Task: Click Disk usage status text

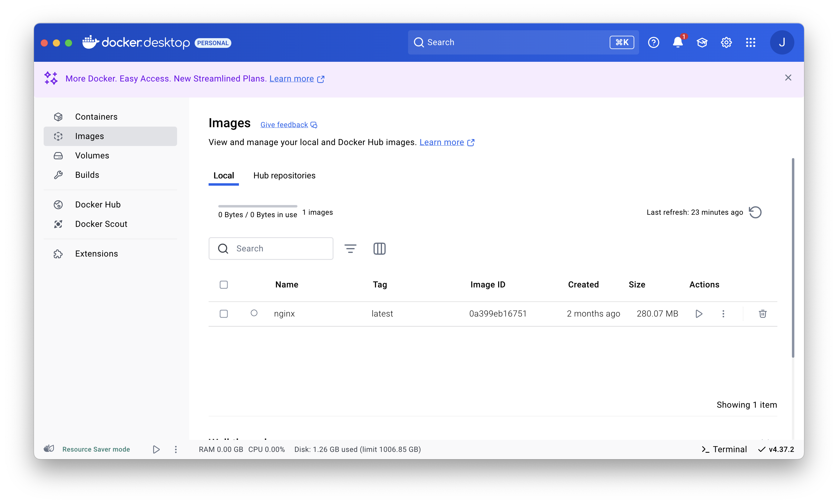Action: tap(357, 449)
